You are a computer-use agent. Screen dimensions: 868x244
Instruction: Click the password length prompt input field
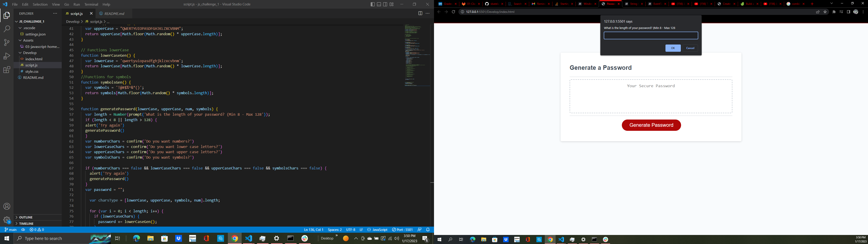pos(651,35)
